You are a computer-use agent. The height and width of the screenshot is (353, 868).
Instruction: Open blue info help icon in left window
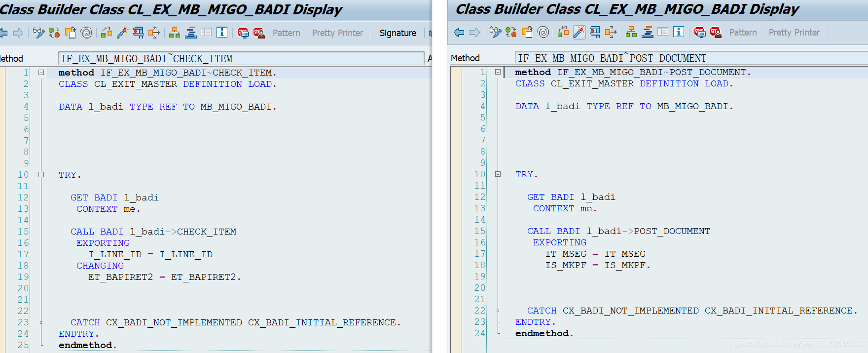pyautogui.click(x=222, y=33)
